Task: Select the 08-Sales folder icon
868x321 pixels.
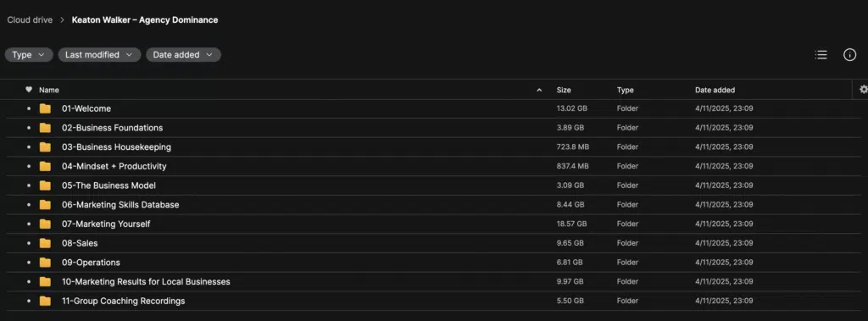Action: pyautogui.click(x=46, y=243)
